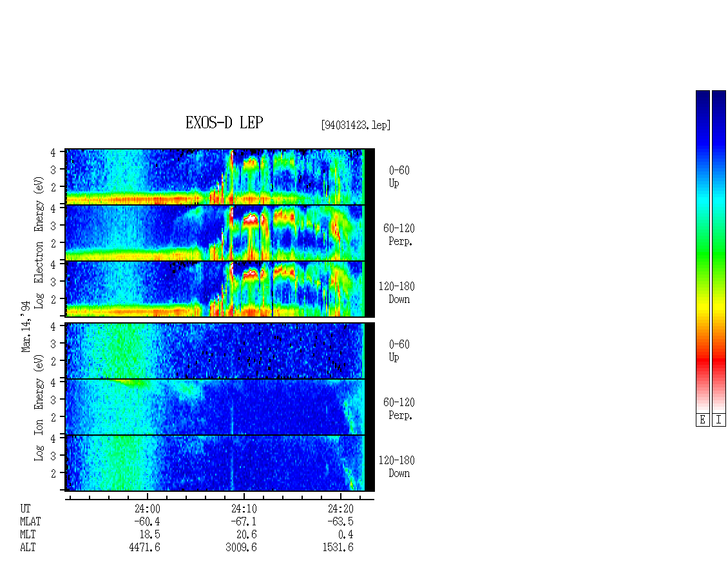Select the [94031423.lep] file name label
Image resolution: width=728 pixels, height=564 pixels.
coord(356,125)
